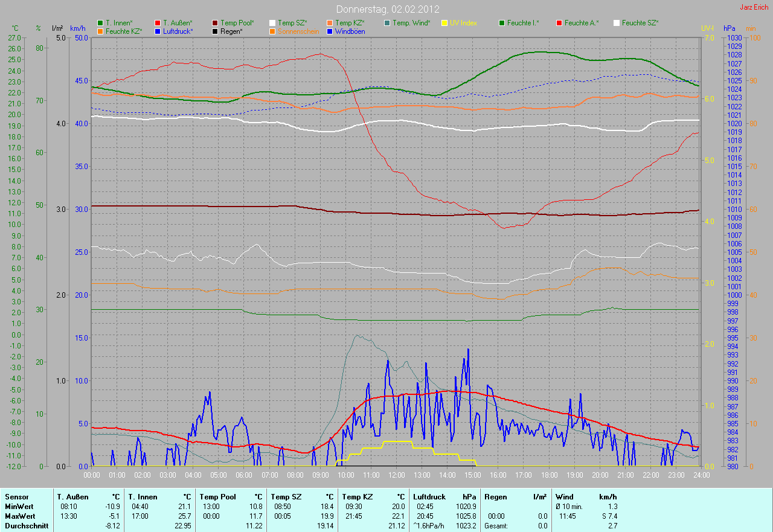Click outdoor average value '-8.12'
The image size is (773, 532).
click(x=112, y=526)
